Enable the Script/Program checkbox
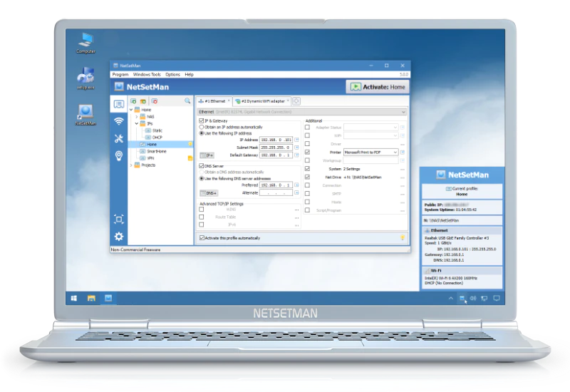The image size is (570, 392). [307, 210]
